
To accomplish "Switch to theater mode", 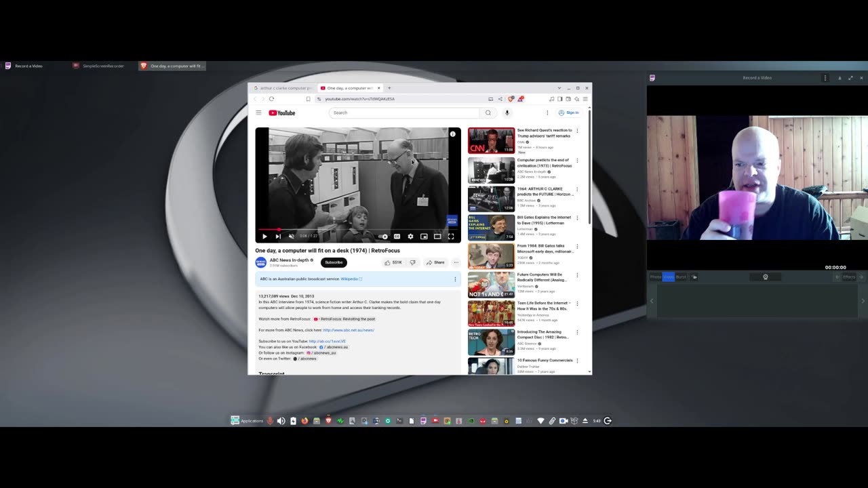I will point(437,237).
